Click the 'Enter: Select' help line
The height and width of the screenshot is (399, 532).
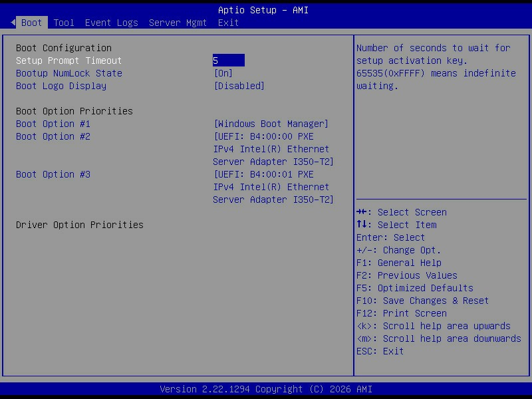point(390,237)
